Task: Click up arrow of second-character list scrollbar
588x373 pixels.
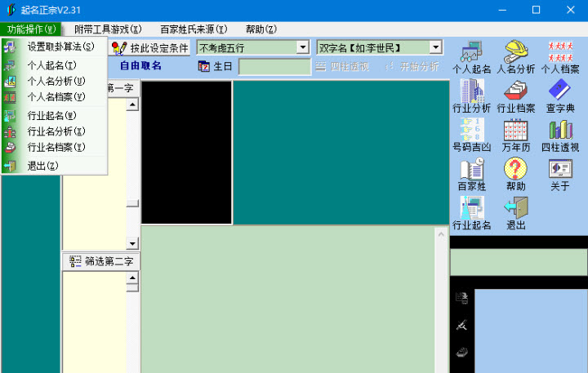Action: [132, 278]
